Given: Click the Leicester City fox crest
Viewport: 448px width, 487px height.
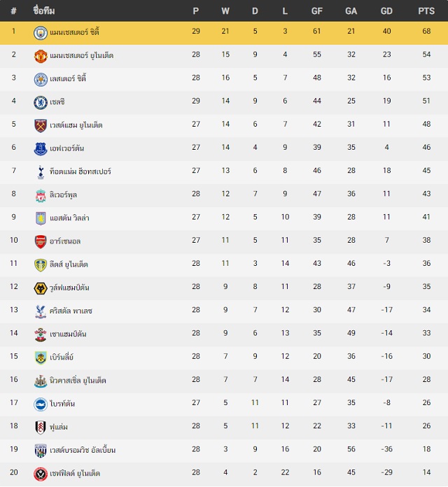Looking at the screenshot, I should (x=41, y=80).
